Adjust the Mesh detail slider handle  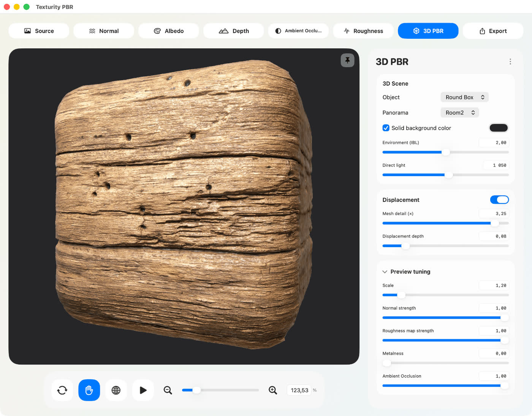click(495, 223)
